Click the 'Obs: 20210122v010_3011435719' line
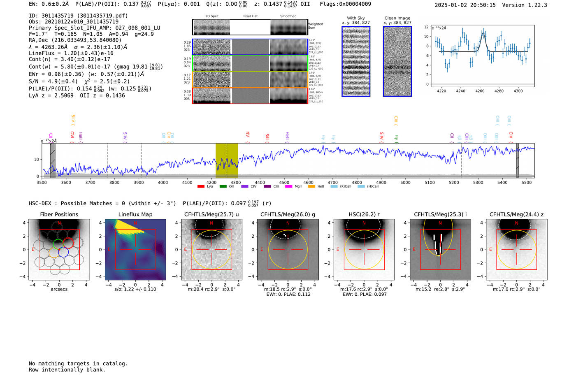 click(x=74, y=22)
